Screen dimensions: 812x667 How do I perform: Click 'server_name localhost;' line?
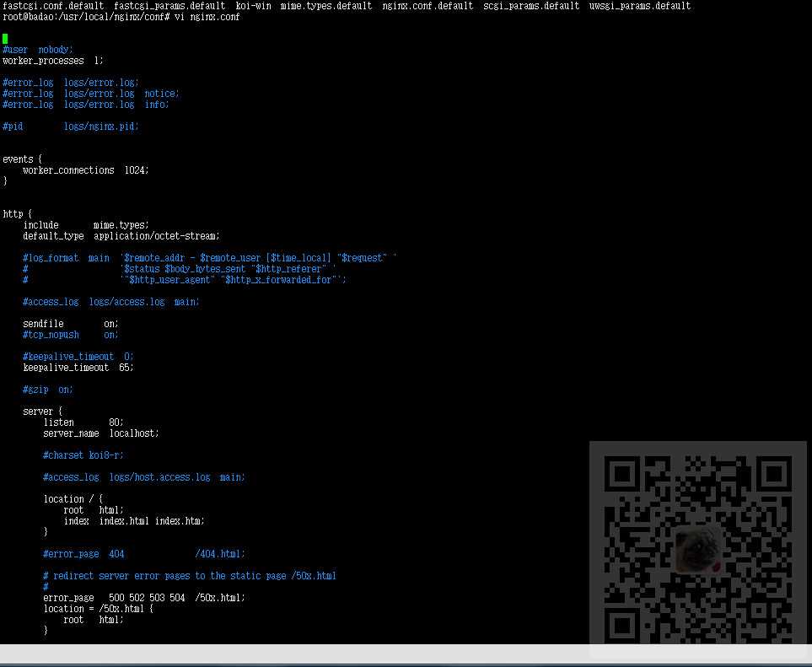click(101, 433)
